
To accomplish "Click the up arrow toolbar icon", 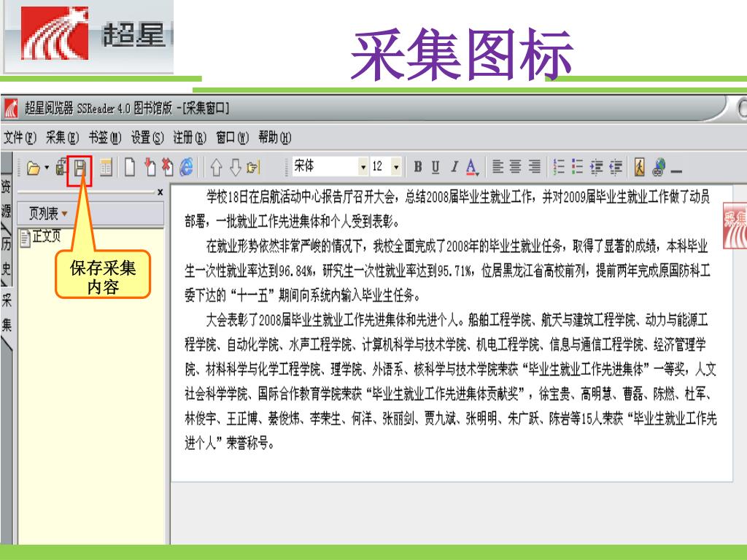I will tap(216, 167).
